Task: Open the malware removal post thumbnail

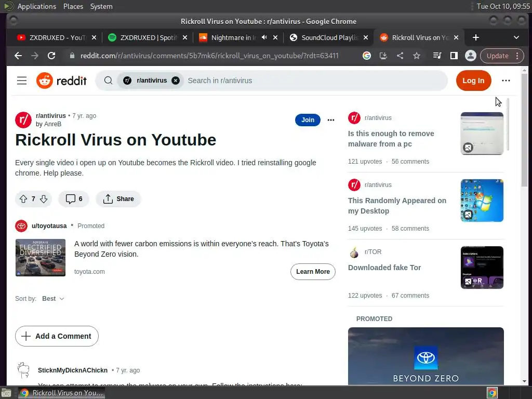Action: tap(482, 134)
